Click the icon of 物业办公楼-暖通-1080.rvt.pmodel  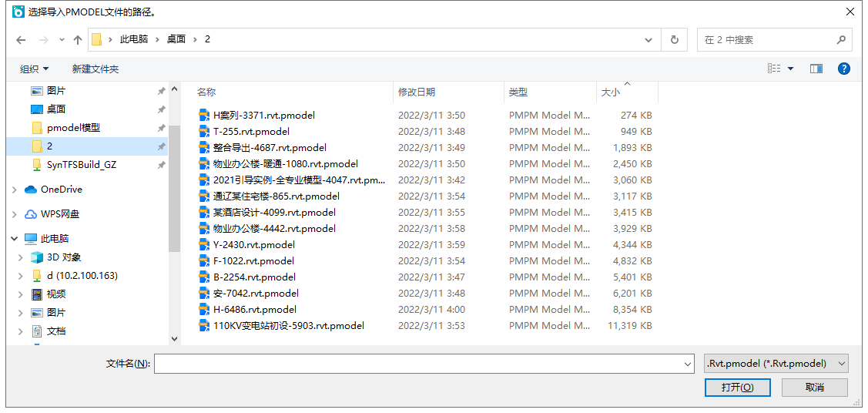[x=204, y=164]
